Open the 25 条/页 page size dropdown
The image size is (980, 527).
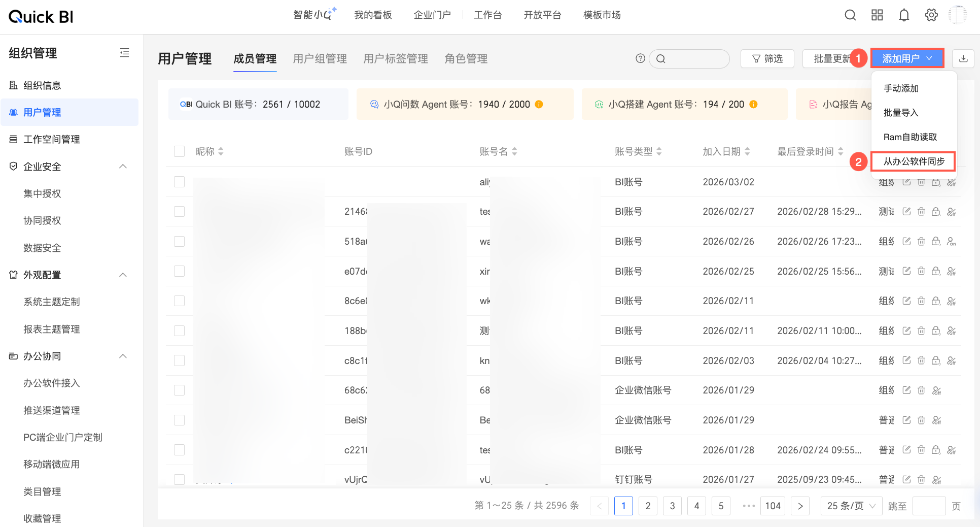[x=851, y=506]
